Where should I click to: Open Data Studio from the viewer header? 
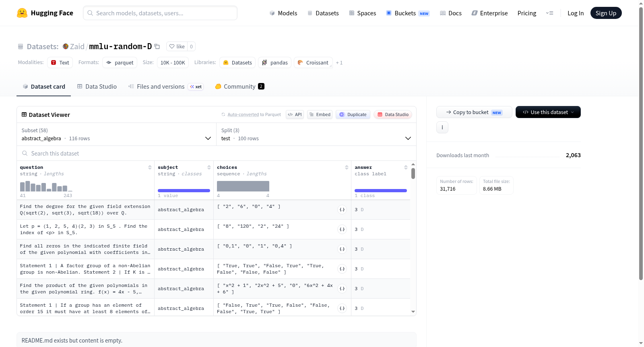pyautogui.click(x=393, y=114)
